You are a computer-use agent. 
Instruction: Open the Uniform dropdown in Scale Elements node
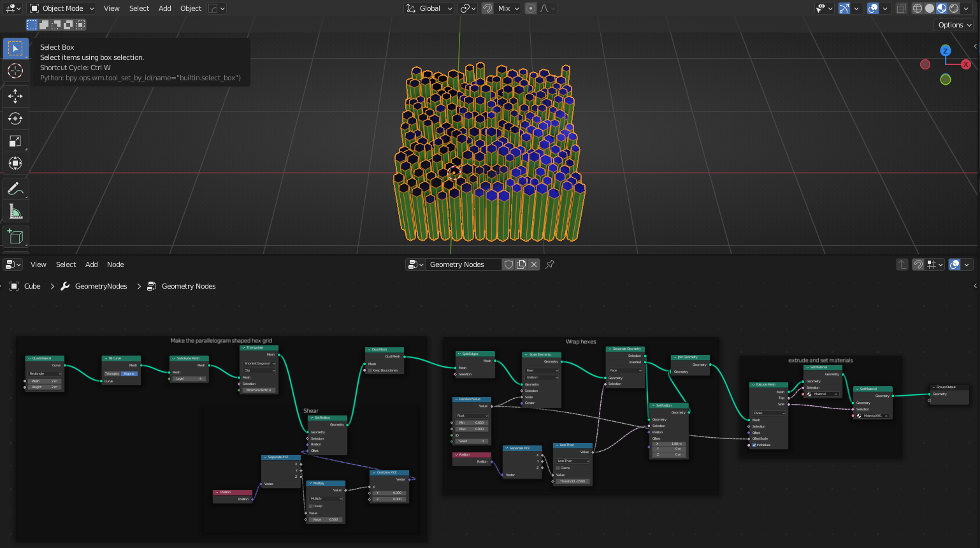tap(542, 377)
